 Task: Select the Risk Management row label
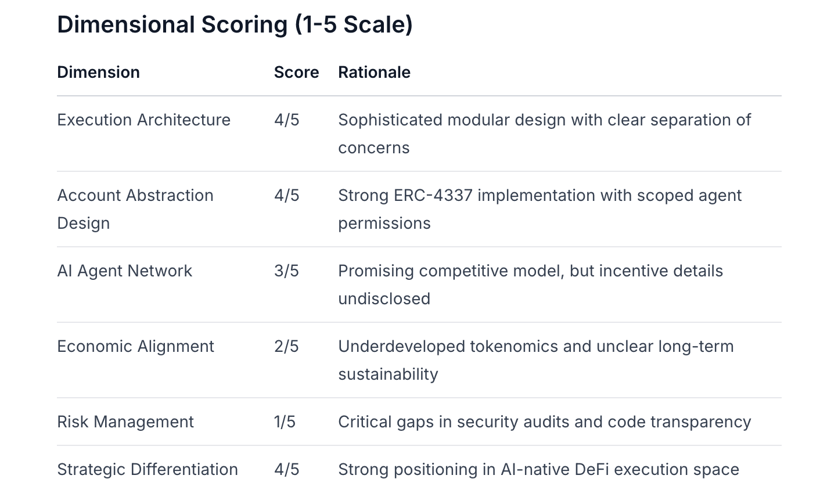(125, 422)
